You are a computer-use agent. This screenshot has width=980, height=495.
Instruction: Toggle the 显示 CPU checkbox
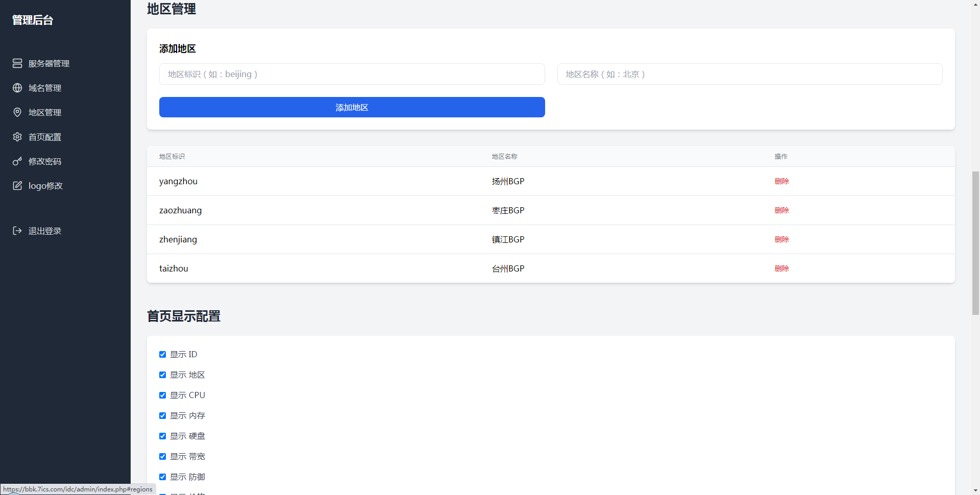(x=162, y=395)
